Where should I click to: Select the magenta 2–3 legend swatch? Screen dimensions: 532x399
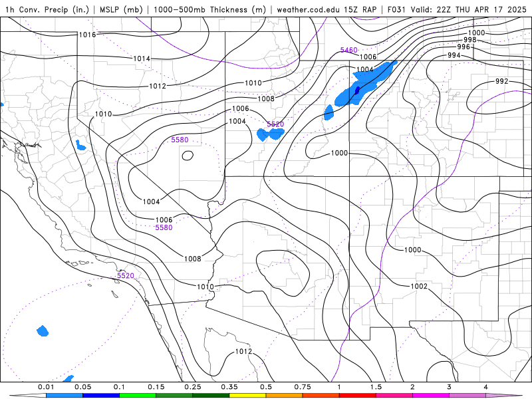(x=430, y=396)
